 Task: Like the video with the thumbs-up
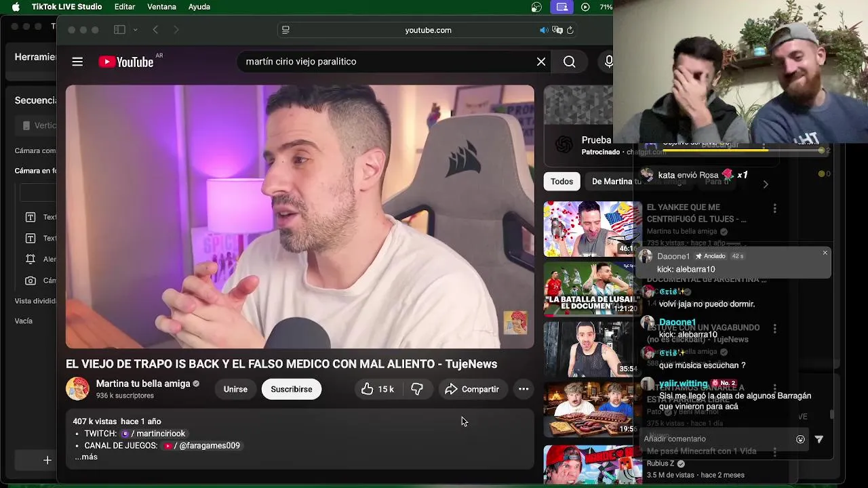(377, 389)
